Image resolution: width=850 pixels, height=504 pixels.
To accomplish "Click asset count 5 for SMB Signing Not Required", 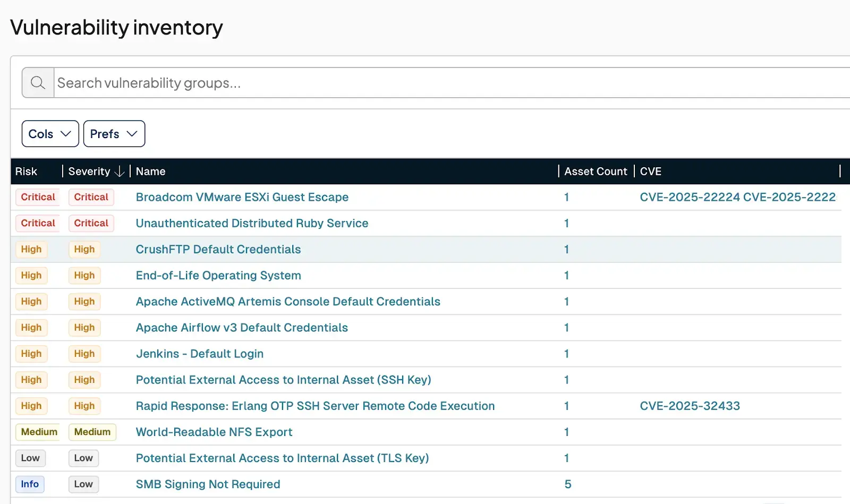I will (x=567, y=484).
